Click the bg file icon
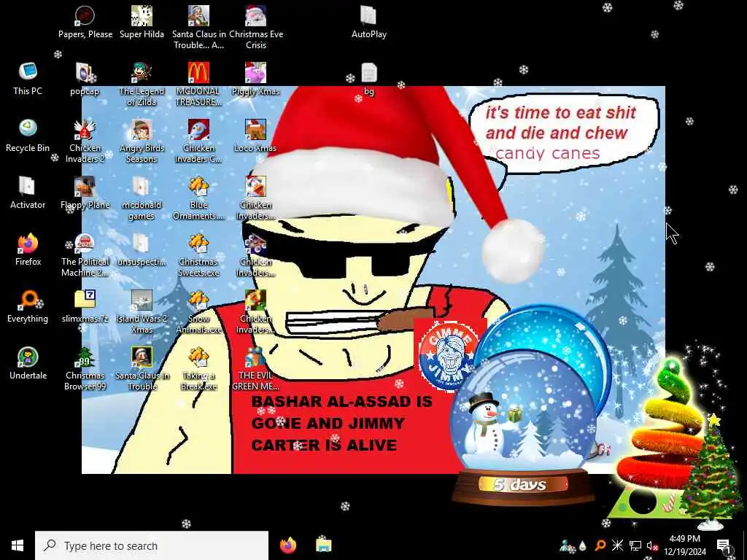Image resolution: width=747 pixels, height=560 pixels. 368,79
